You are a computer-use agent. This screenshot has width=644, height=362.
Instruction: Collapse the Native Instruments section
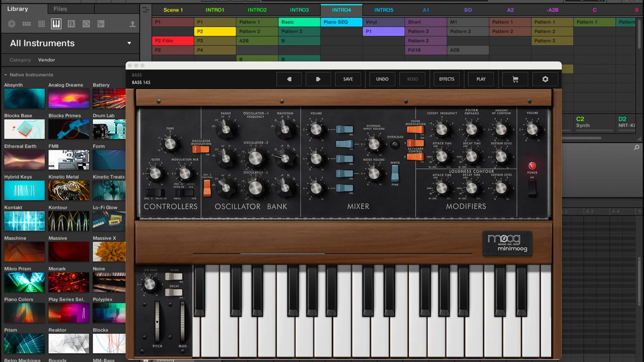5,74
